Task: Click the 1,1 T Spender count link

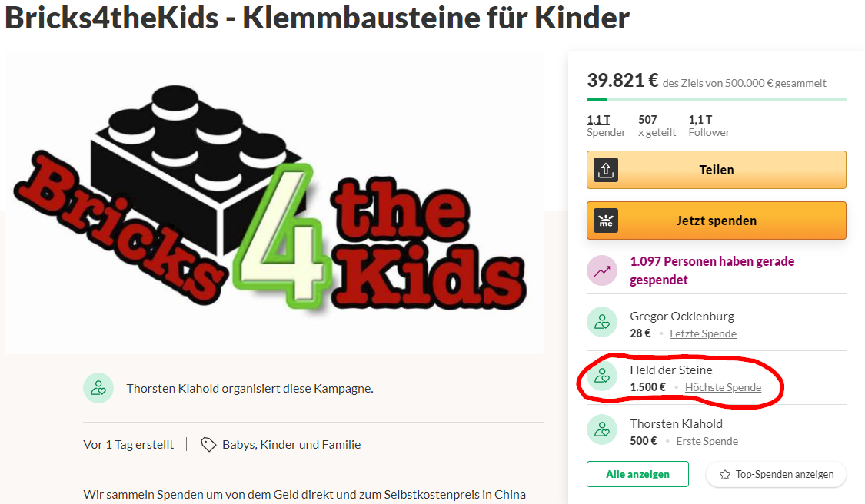Action: coord(606,126)
